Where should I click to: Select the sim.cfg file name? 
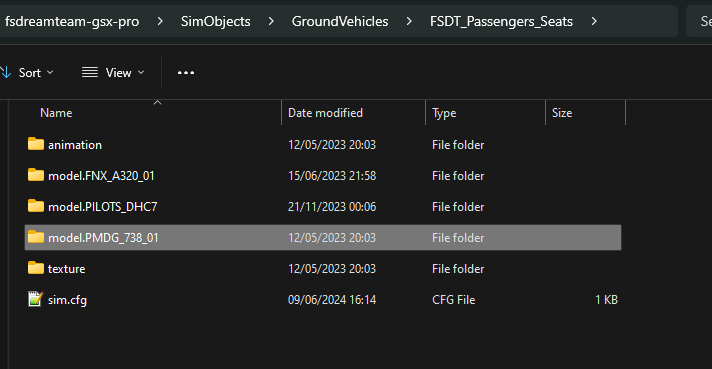point(67,300)
